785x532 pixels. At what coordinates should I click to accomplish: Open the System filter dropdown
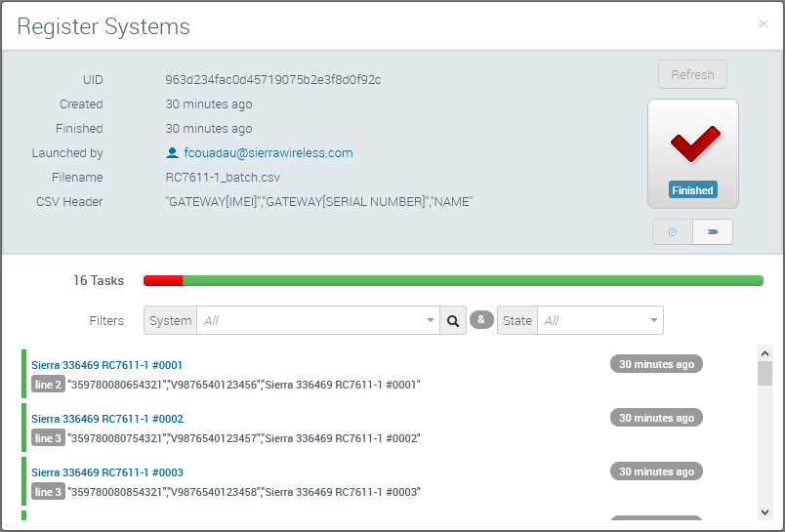click(317, 320)
